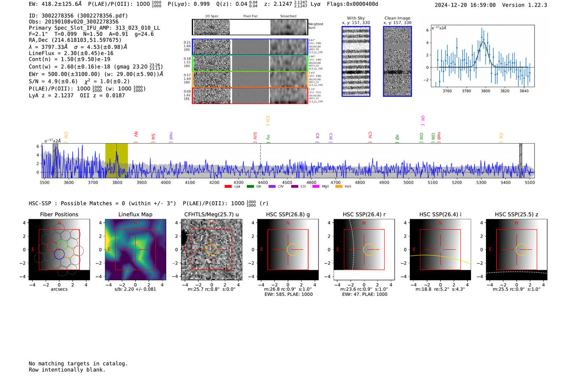
Task: Click the ID: 3002278356 line
Action: [x=78, y=16]
